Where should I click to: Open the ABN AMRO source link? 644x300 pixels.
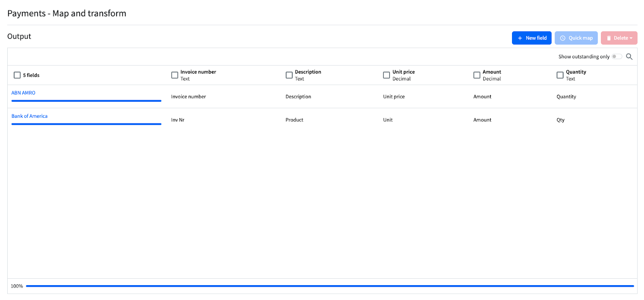[23, 93]
